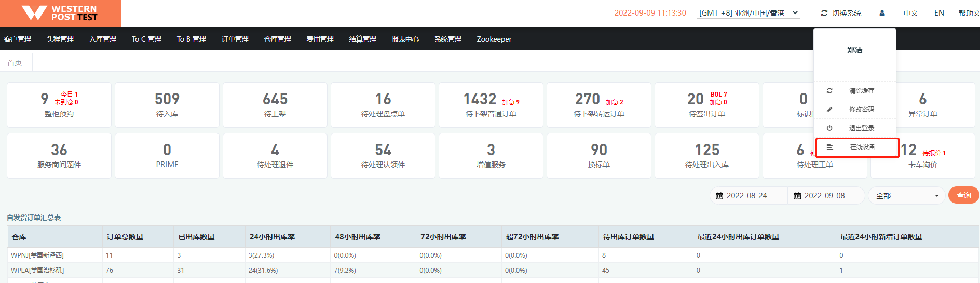Open the 头程管理 menu
980x283 pixels.
[x=60, y=39]
